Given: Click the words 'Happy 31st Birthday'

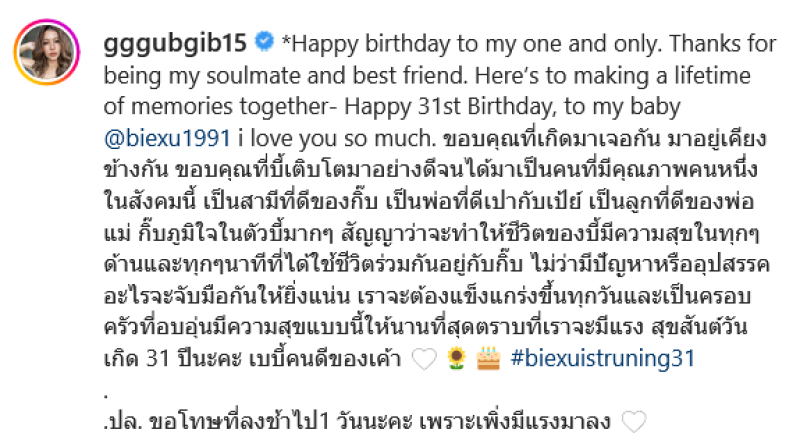Looking at the screenshot, I should tap(447, 107).
